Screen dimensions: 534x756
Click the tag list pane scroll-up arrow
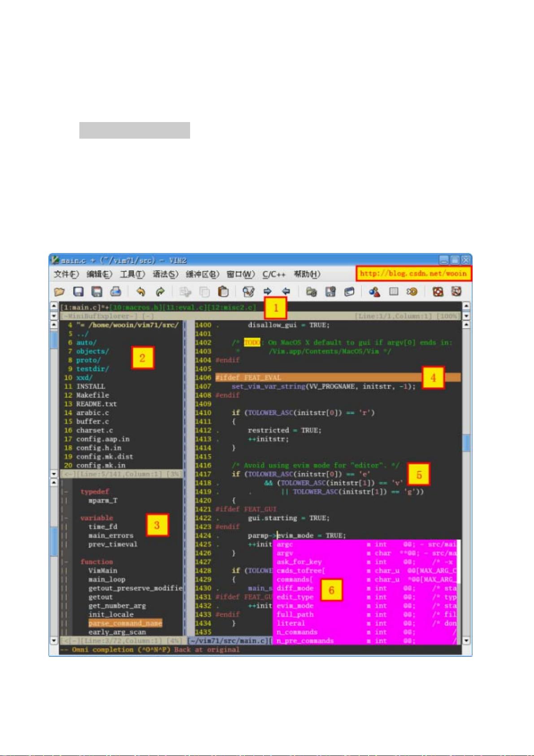[54, 483]
